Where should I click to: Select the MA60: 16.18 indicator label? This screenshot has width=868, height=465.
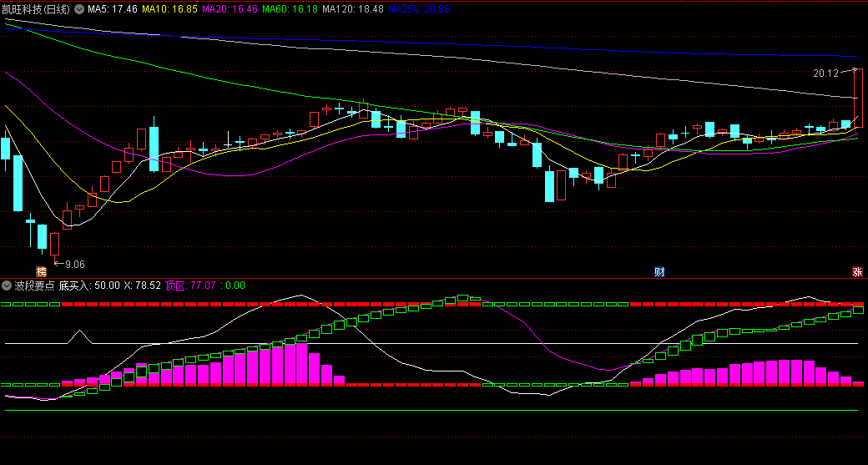pyautogui.click(x=290, y=9)
